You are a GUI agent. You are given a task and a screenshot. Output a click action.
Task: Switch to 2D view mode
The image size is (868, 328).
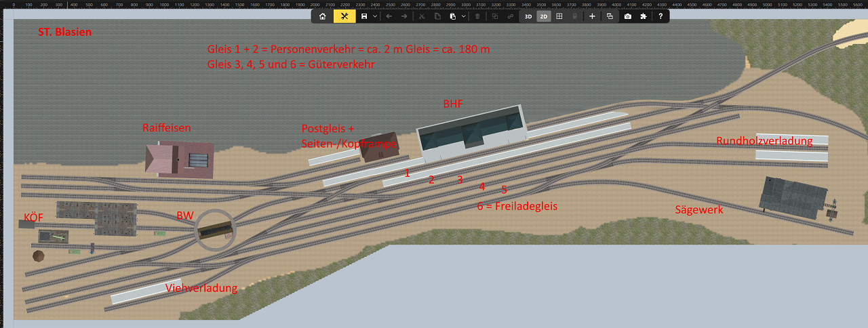click(x=544, y=16)
